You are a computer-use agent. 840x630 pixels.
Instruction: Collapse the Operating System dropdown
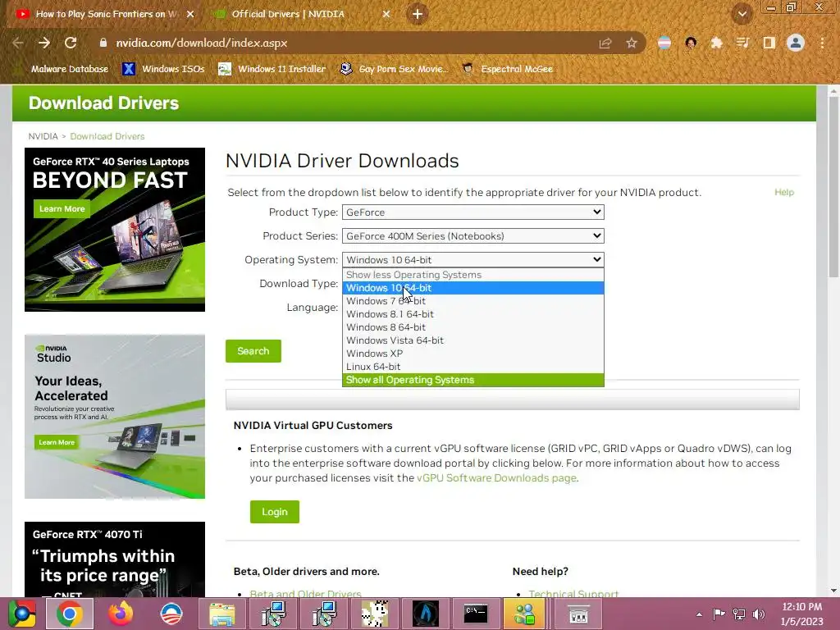473,260
